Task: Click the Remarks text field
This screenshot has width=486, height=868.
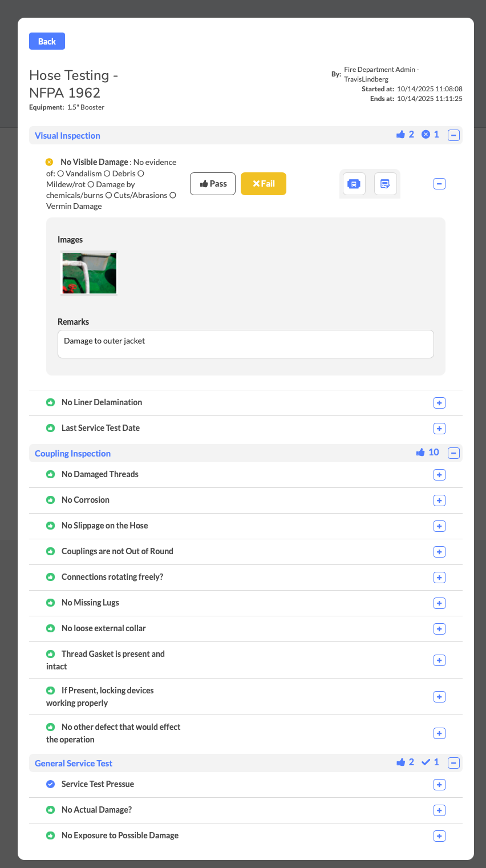Action: click(245, 344)
